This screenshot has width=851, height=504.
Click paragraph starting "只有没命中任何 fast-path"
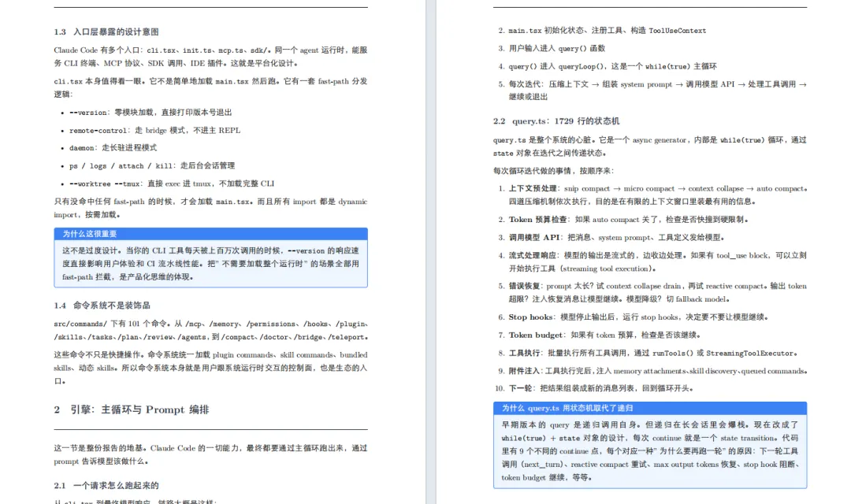pyautogui.click(x=210, y=208)
